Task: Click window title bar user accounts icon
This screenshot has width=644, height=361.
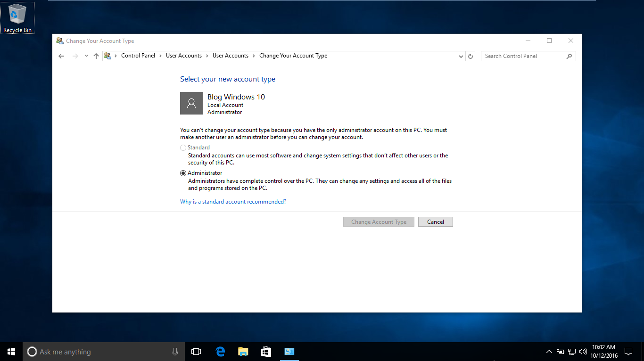Action: (60, 41)
